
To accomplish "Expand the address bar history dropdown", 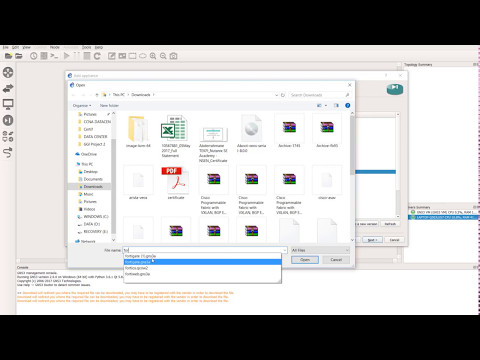I will pyautogui.click(x=276, y=95).
